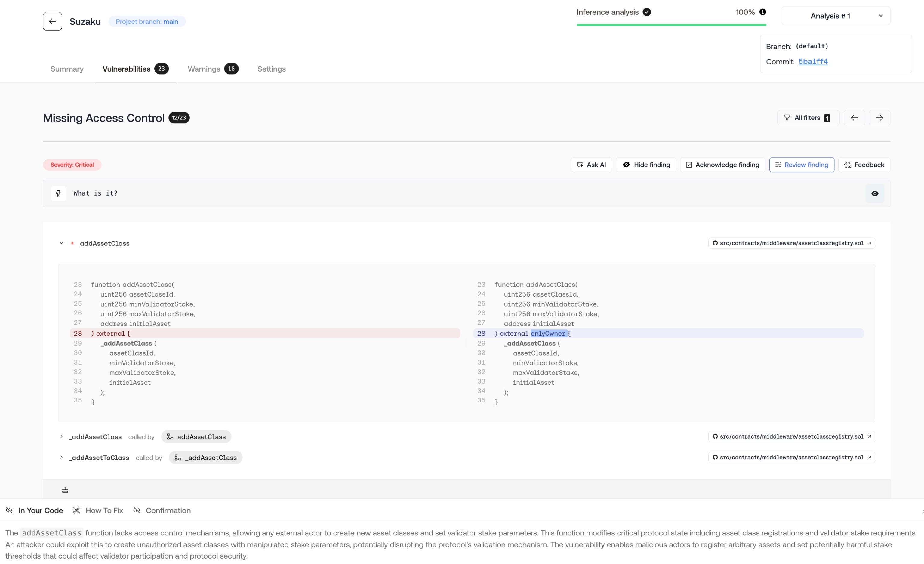Check Acknowledge finding

[722, 165]
